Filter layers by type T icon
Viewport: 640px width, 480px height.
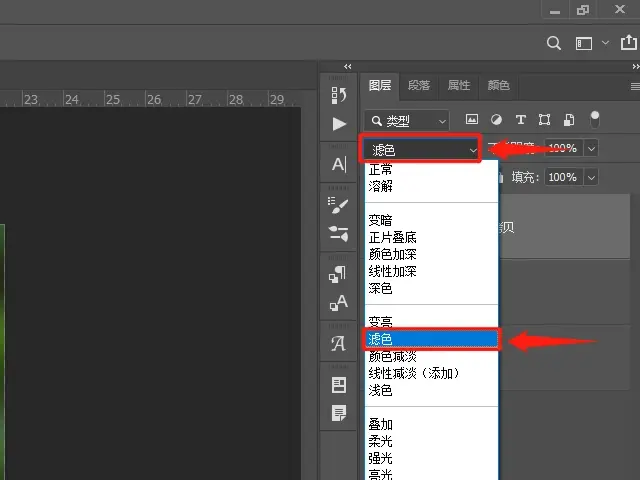(520, 120)
